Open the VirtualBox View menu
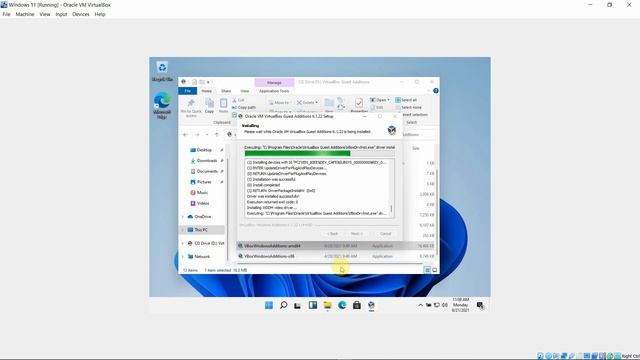This screenshot has height=360, width=640. coord(45,14)
